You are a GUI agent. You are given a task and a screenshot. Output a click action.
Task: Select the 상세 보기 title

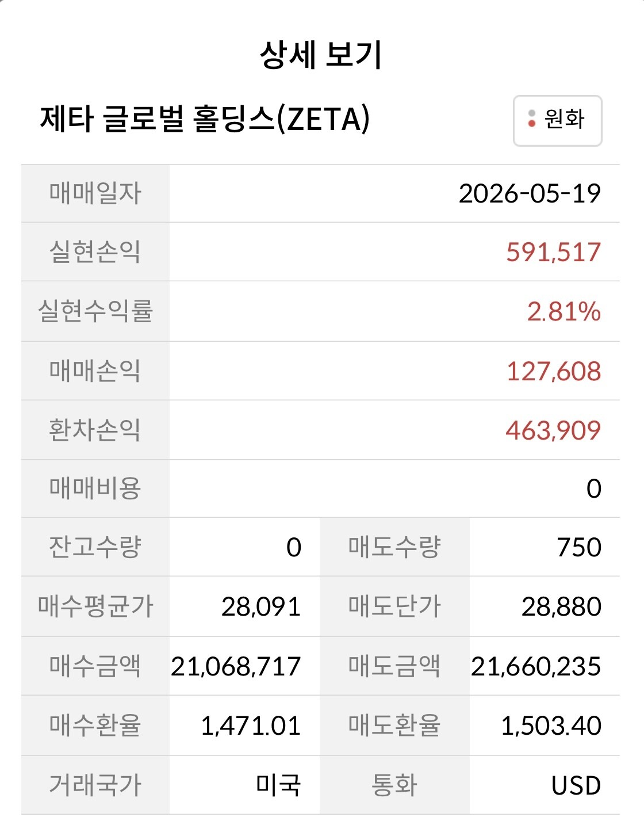click(x=321, y=55)
